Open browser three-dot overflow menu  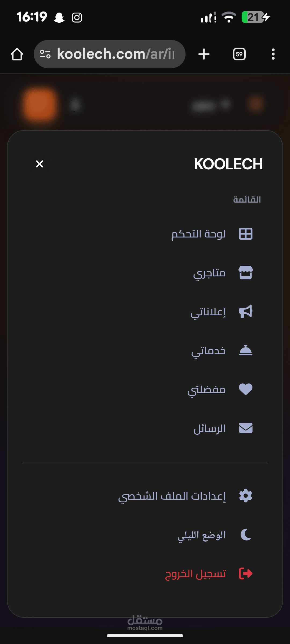[x=273, y=54]
